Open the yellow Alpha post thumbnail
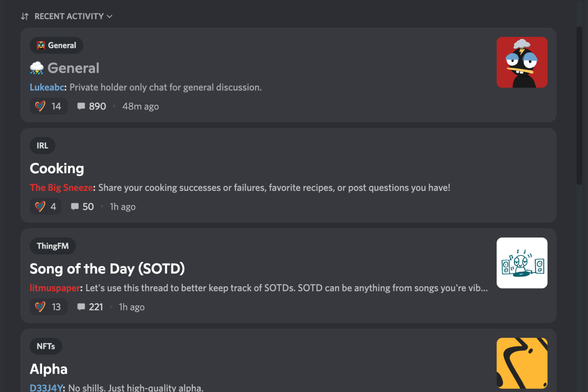 [x=522, y=363]
